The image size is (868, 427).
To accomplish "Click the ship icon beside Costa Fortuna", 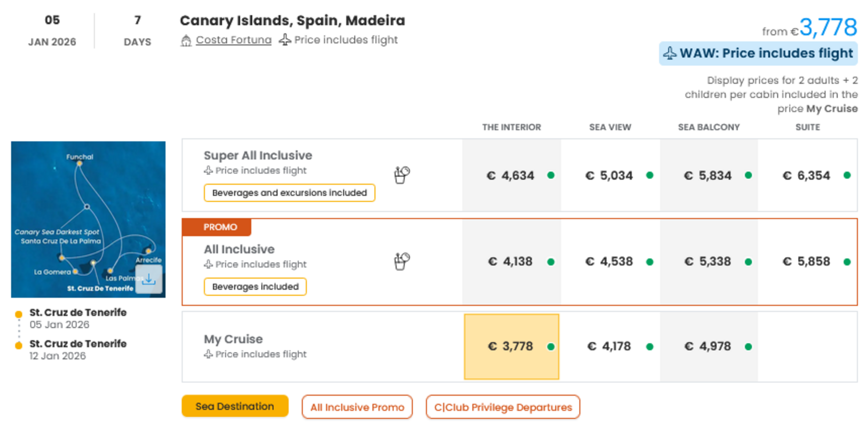I will tap(186, 41).
